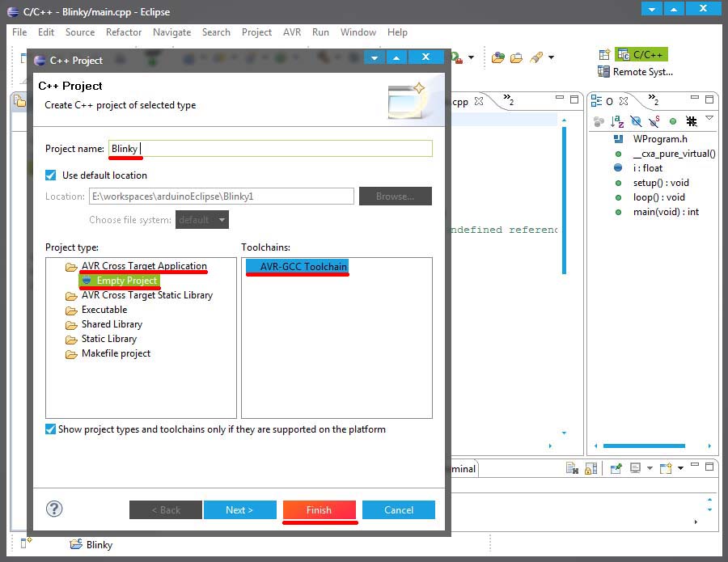Toggle hide inactive elements hash icon in Outline
Viewport: 728px width, 562px height.
coord(692,121)
